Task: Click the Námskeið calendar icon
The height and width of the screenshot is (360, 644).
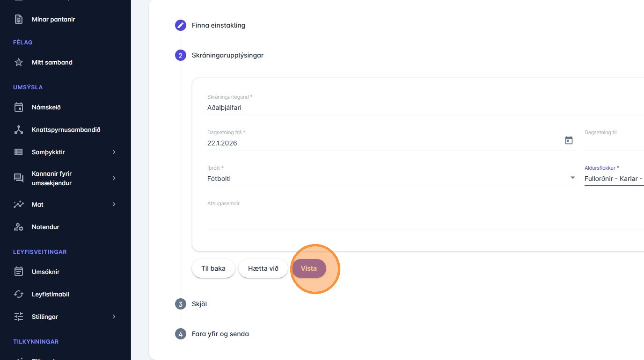Action: 19,107
